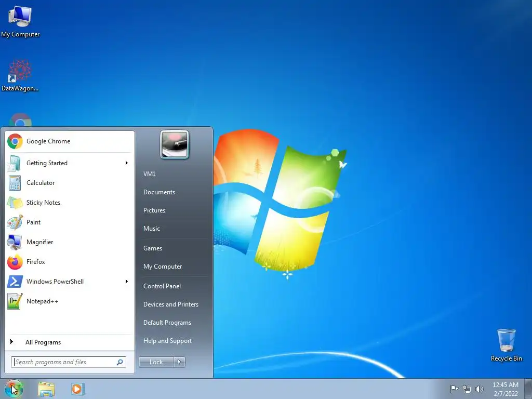
Task: Open Pictures library link
Action: pyautogui.click(x=154, y=210)
